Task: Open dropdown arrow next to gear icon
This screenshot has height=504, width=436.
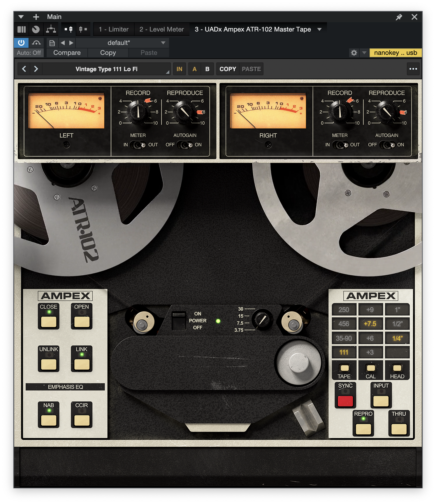Action: [x=364, y=53]
